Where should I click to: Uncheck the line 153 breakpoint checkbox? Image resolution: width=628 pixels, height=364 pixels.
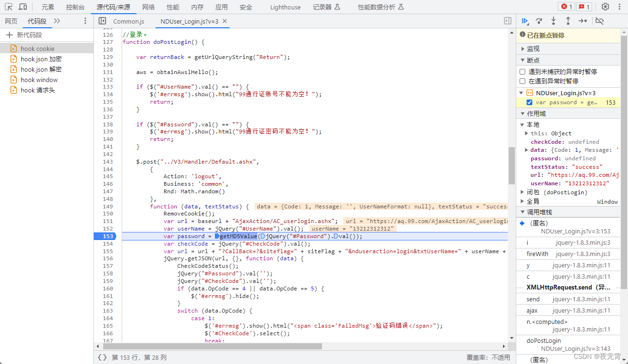[x=529, y=102]
